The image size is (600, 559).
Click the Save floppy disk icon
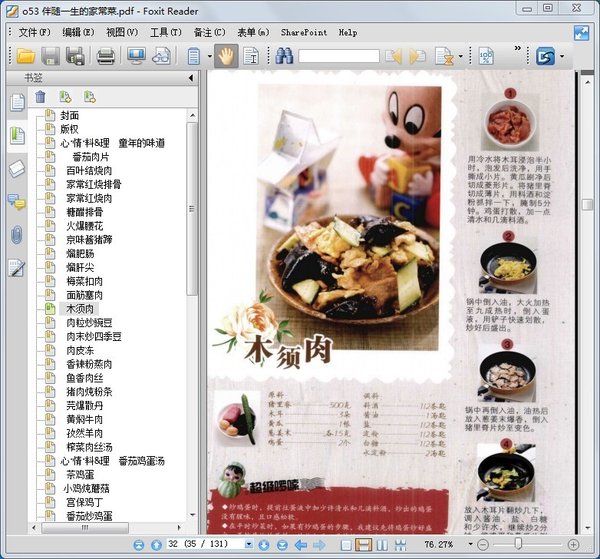(x=51, y=56)
